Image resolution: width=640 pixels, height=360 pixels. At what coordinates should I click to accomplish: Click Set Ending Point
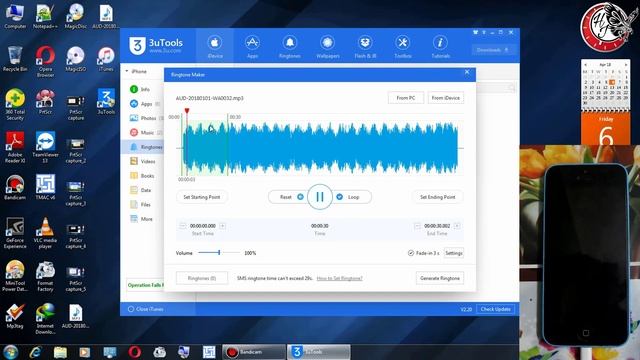click(x=438, y=197)
